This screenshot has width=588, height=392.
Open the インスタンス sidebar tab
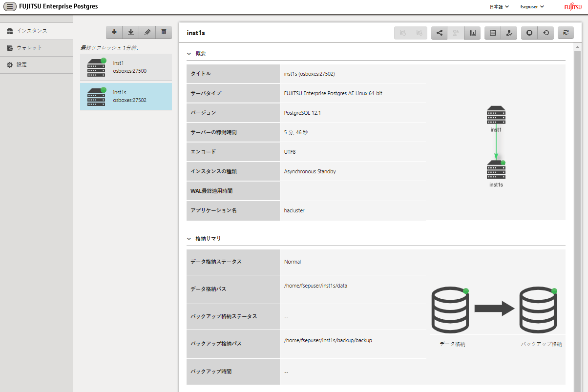pos(37,31)
